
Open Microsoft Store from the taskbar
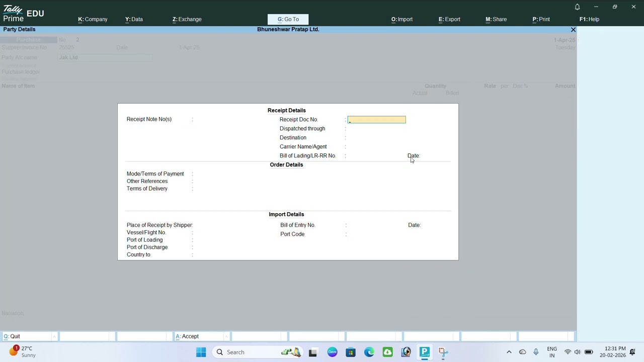351,352
